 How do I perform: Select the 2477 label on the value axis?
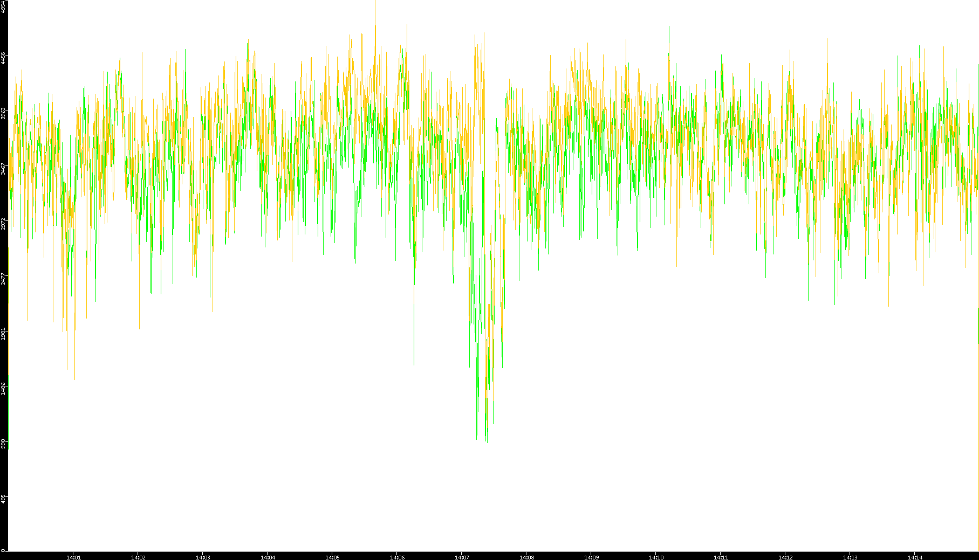tap(3, 278)
